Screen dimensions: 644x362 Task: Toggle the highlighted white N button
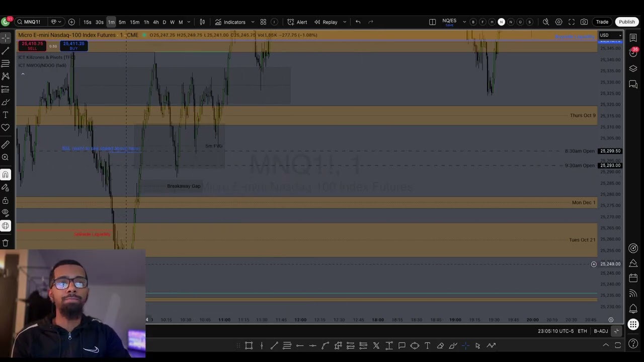pos(501,22)
